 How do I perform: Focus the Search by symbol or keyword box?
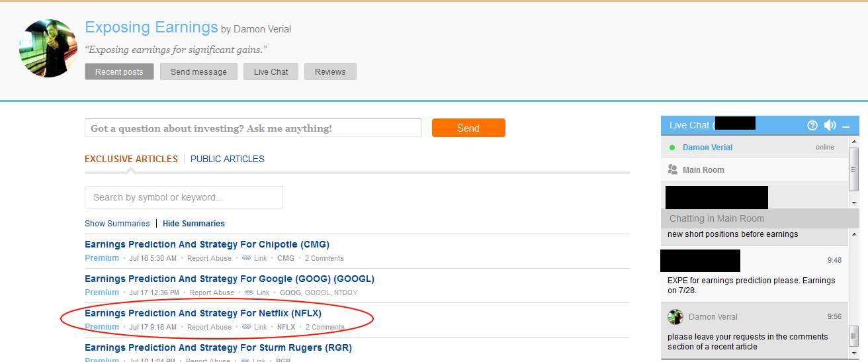point(184,197)
